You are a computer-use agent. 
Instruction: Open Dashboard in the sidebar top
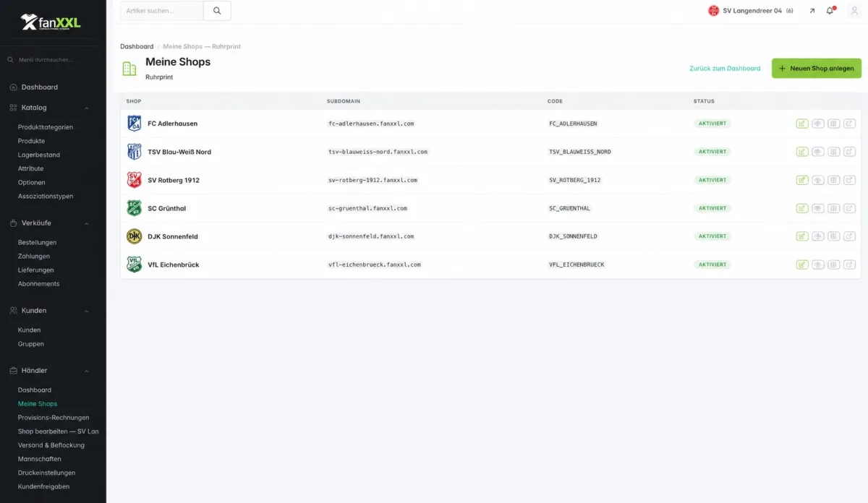pyautogui.click(x=39, y=87)
